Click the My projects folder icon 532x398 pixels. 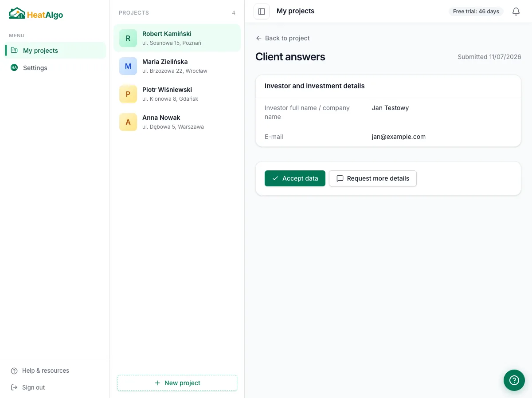[x=14, y=50]
